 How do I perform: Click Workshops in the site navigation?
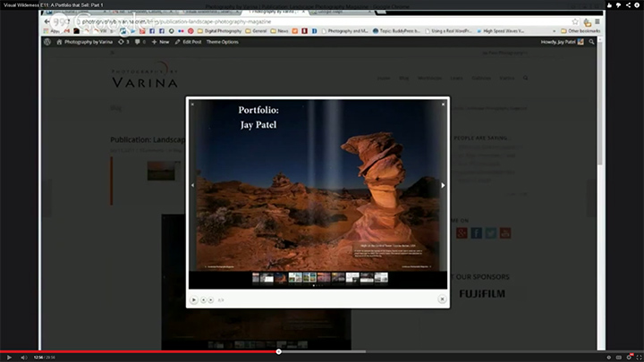tap(429, 78)
